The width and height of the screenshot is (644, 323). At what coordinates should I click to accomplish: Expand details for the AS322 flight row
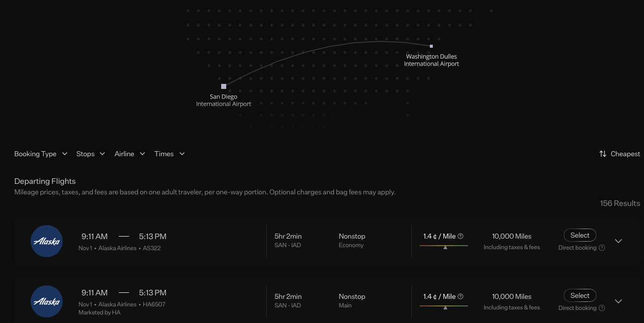618,241
